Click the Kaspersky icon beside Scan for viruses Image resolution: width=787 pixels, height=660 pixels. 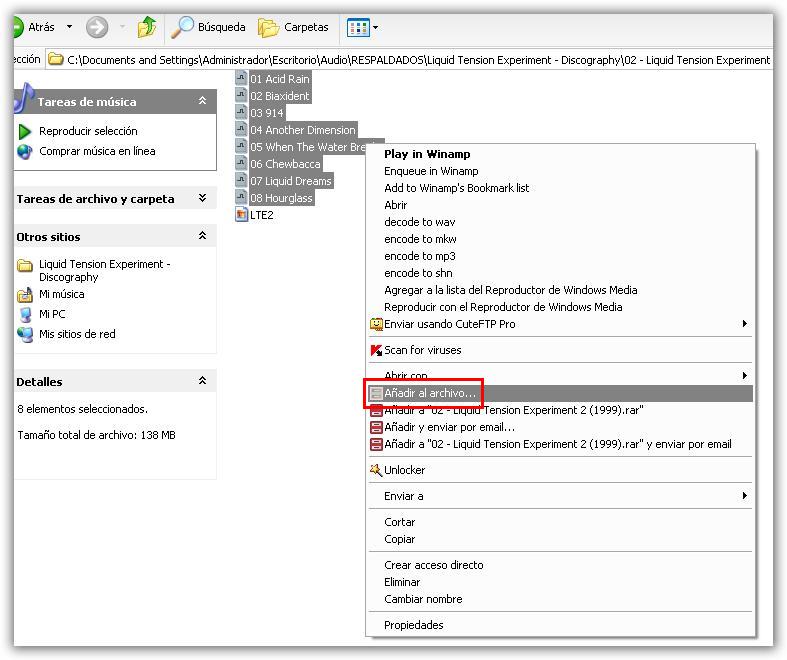376,350
